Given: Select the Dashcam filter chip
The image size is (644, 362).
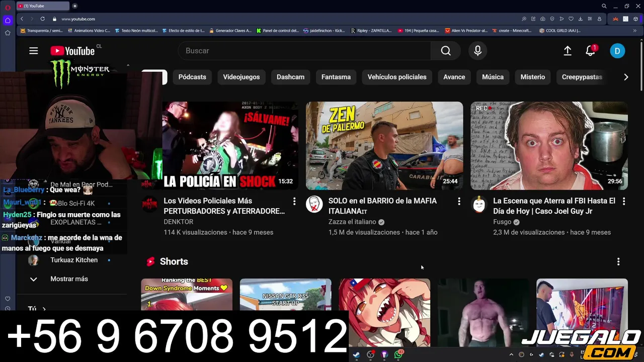Looking at the screenshot, I should pyautogui.click(x=290, y=77).
